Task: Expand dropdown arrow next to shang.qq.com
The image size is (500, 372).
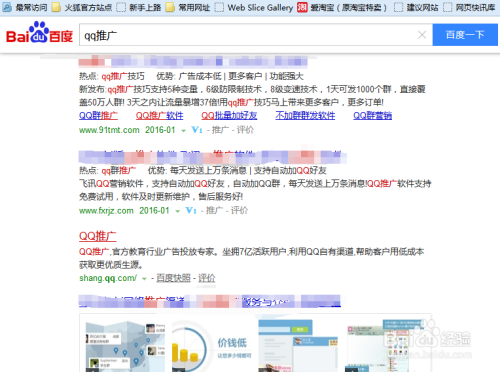Action: click(x=144, y=279)
